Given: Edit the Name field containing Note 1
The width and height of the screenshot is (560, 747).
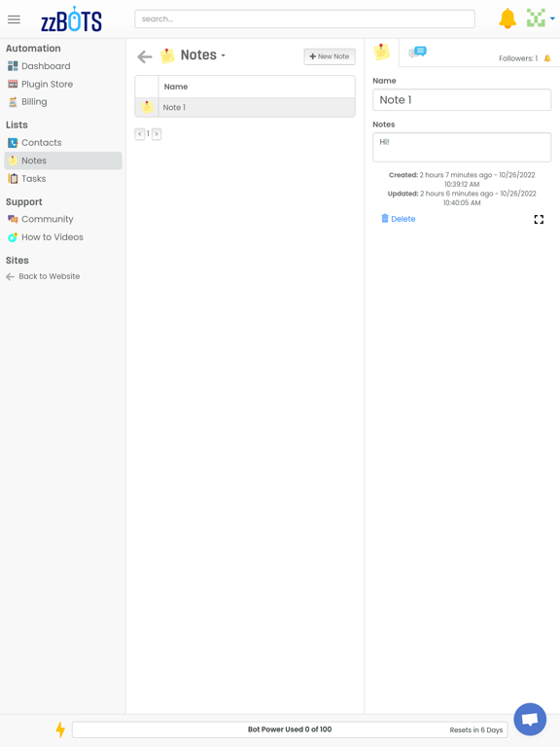Looking at the screenshot, I should pos(462,100).
